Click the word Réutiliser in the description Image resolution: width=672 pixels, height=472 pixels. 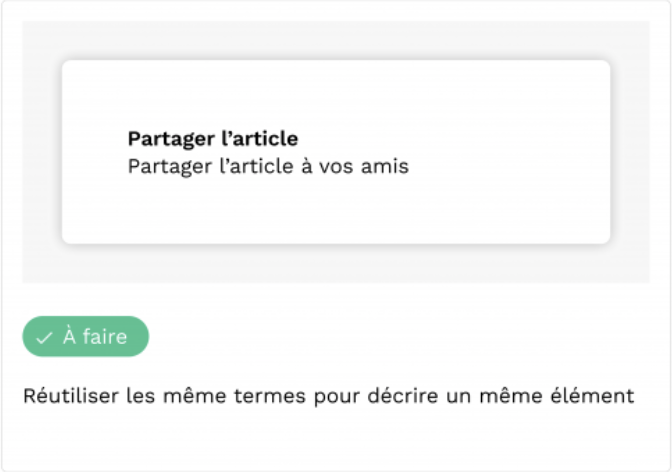pyautogui.click(x=71, y=395)
